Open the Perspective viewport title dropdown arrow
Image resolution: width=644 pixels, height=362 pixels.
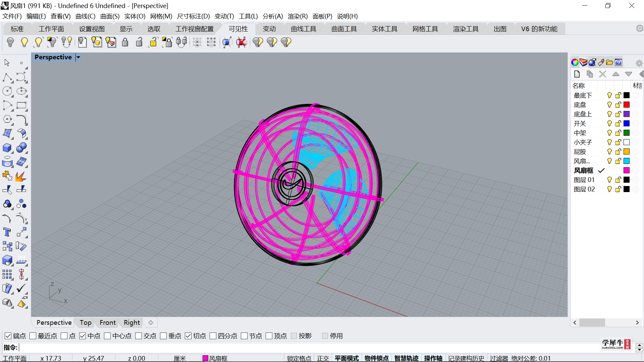pyautogui.click(x=78, y=57)
